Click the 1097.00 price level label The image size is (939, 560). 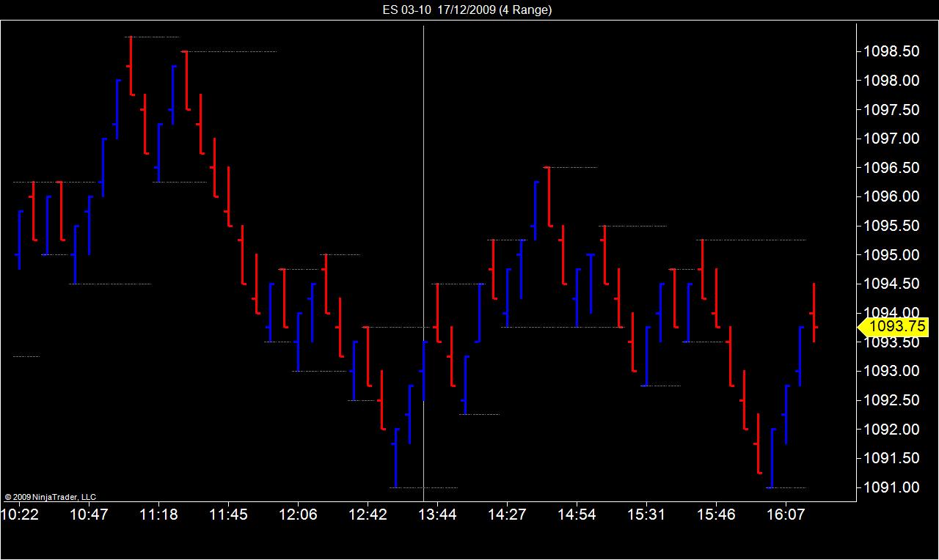891,139
